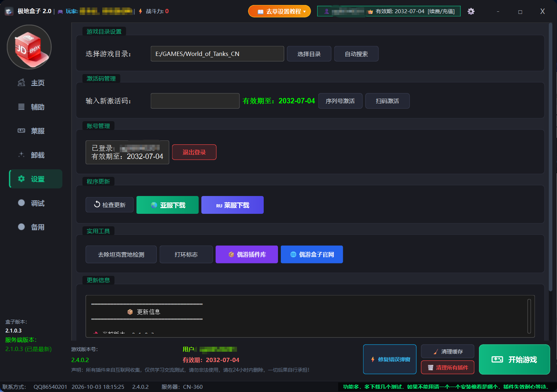557x392 pixels.
Task: Click the sparkle icon beside 卸载
Action: click(x=21, y=155)
